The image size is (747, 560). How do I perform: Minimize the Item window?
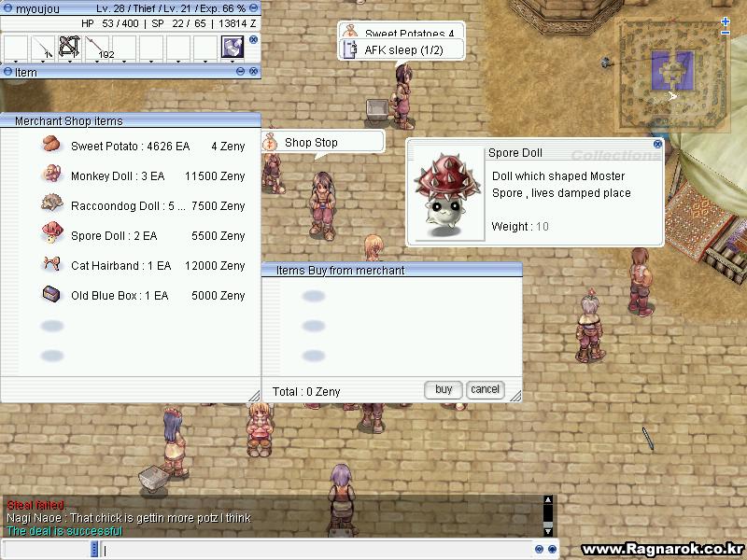click(240, 72)
